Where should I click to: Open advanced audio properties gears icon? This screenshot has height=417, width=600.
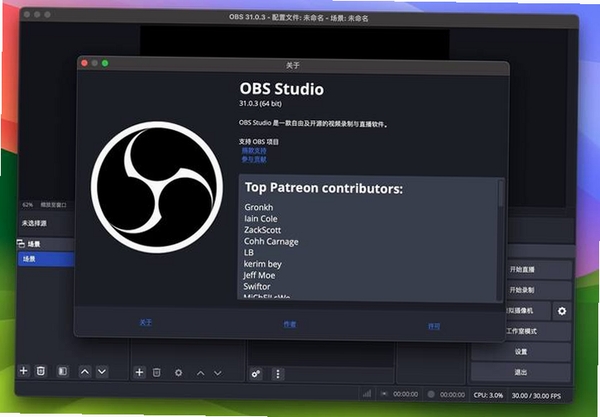[x=256, y=374]
